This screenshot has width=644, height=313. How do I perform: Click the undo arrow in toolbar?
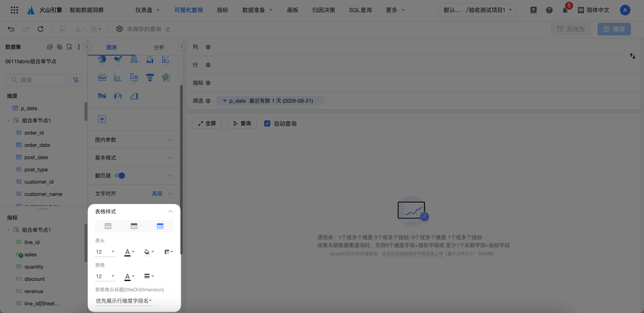click(x=11, y=29)
